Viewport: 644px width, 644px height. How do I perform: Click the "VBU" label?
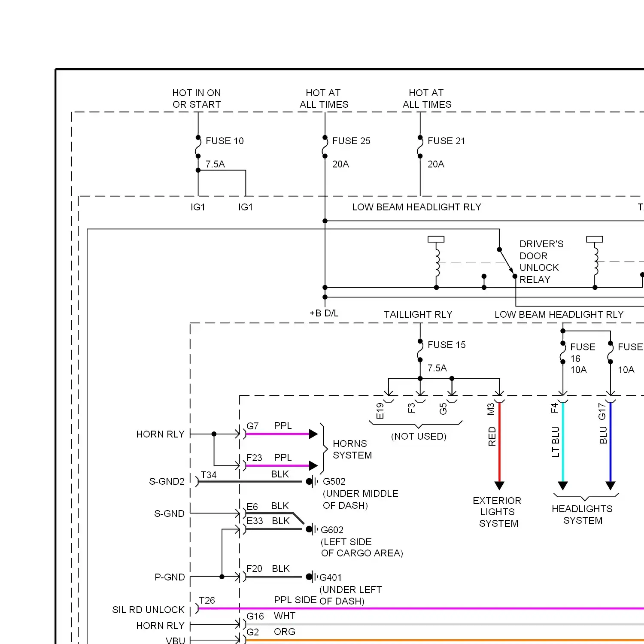click(175, 640)
